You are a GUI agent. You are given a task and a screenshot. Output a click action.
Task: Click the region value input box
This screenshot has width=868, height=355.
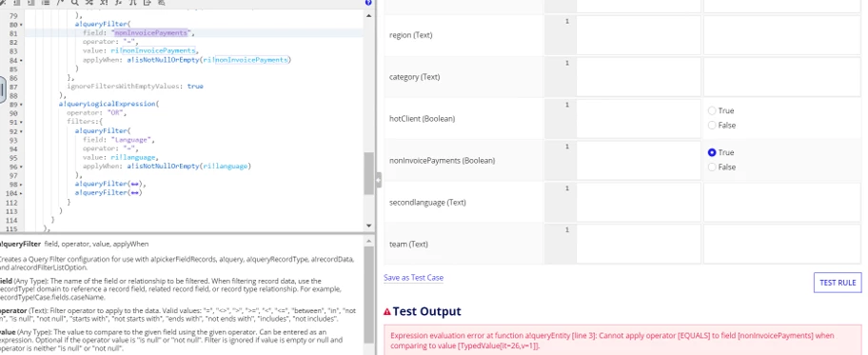(x=782, y=35)
